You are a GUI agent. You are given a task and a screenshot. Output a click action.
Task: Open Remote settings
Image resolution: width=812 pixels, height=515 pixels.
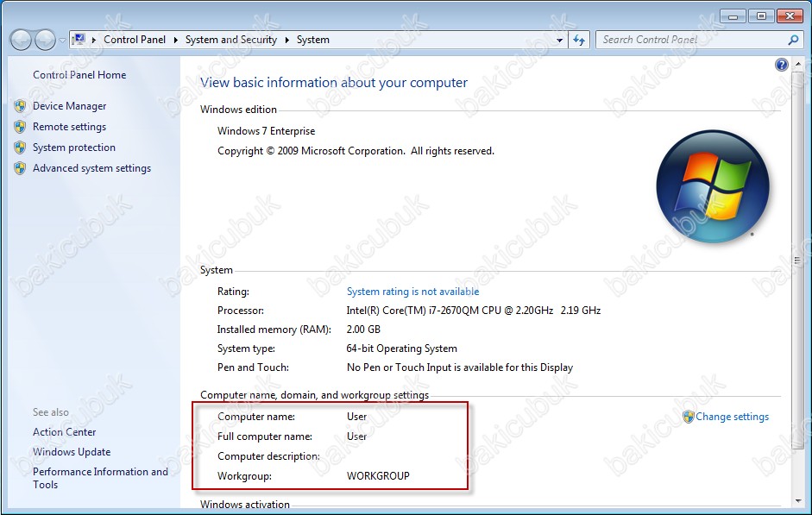pyautogui.click(x=69, y=127)
